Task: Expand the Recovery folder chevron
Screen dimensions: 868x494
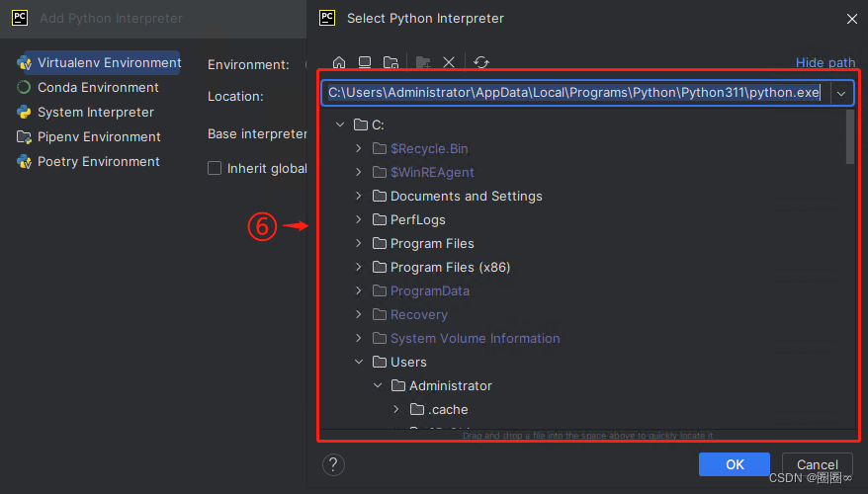Action: coord(359,314)
